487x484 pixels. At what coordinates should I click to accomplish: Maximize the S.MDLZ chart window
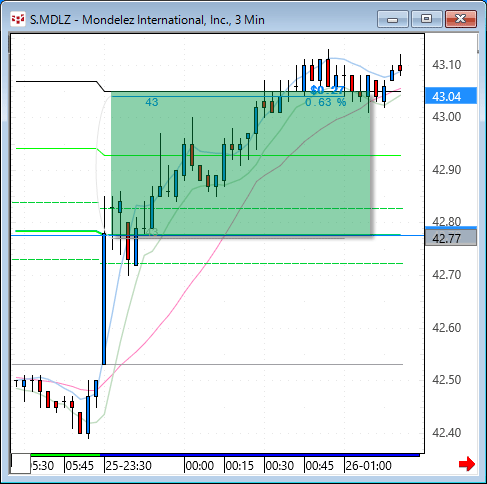click(x=426, y=19)
